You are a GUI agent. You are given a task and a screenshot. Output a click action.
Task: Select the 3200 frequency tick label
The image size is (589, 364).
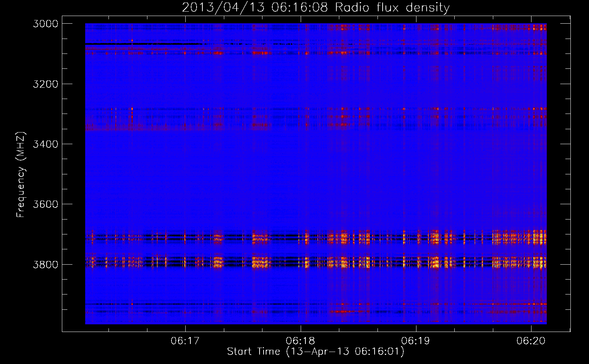(x=46, y=84)
